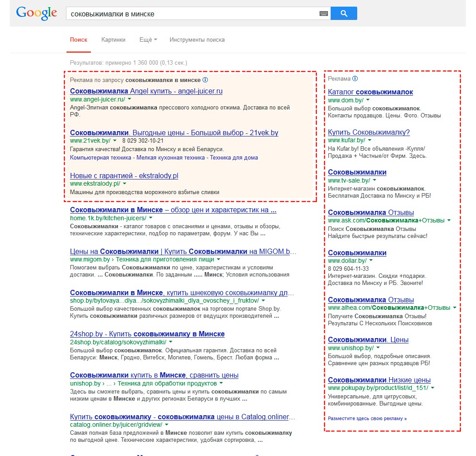Click info icon beside right Реклама label
This screenshot has width=476, height=456.
[x=355, y=78]
